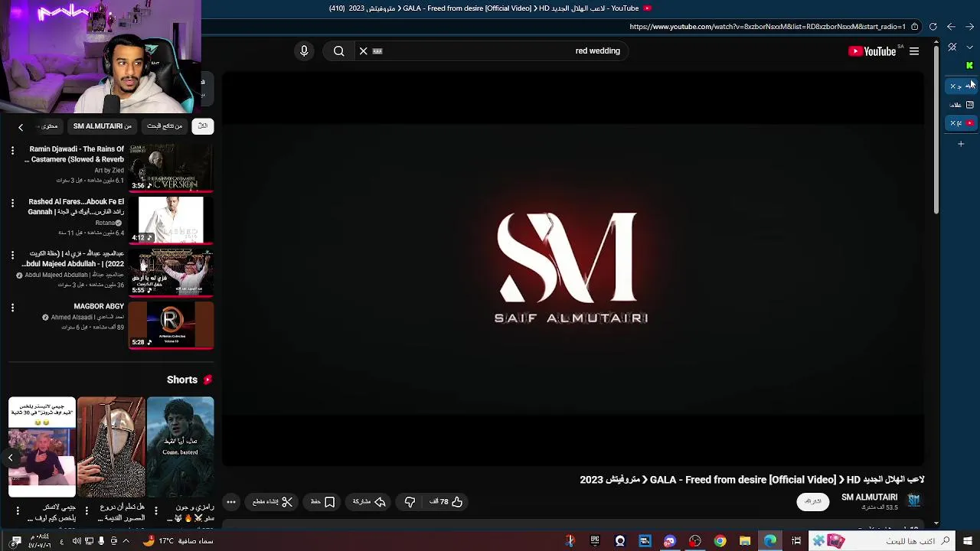Like the video with thumbs up
The width and height of the screenshot is (980, 551).
pyautogui.click(x=446, y=502)
